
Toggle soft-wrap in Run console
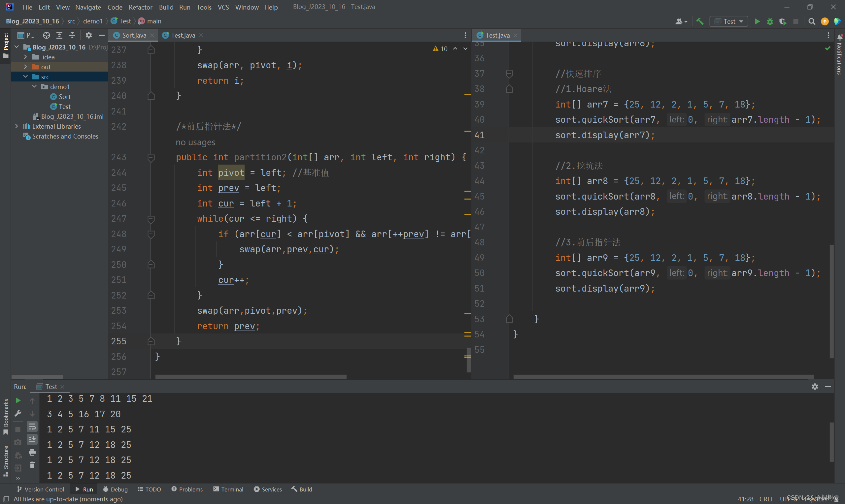click(x=32, y=426)
